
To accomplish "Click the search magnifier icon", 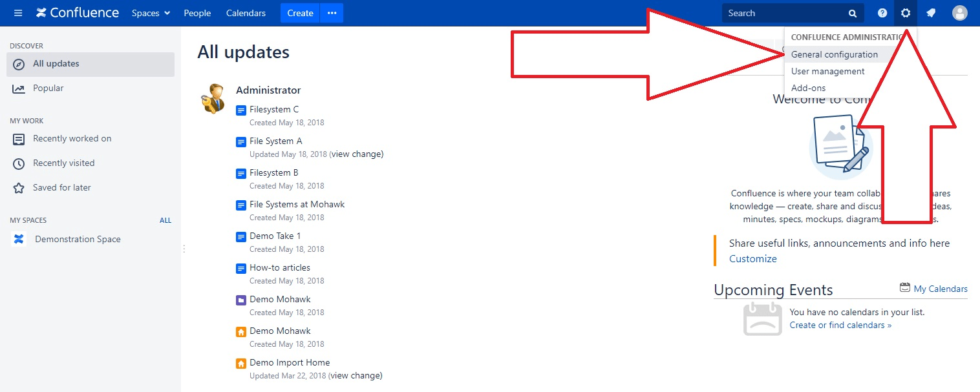I will tap(852, 13).
